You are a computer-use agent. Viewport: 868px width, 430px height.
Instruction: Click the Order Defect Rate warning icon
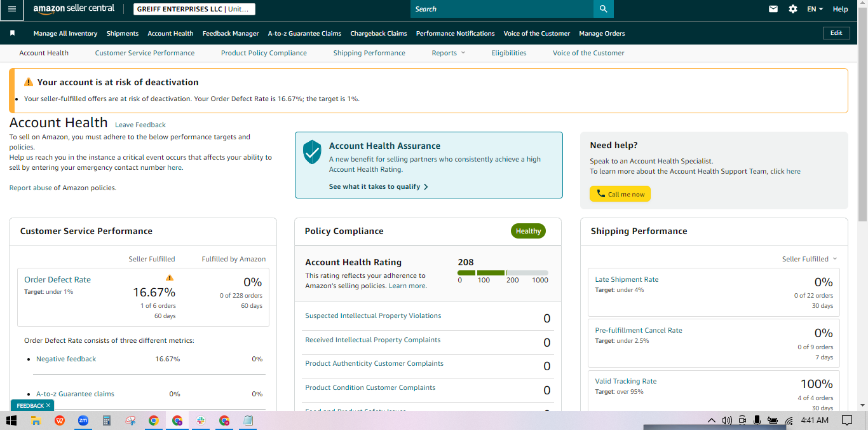point(169,277)
